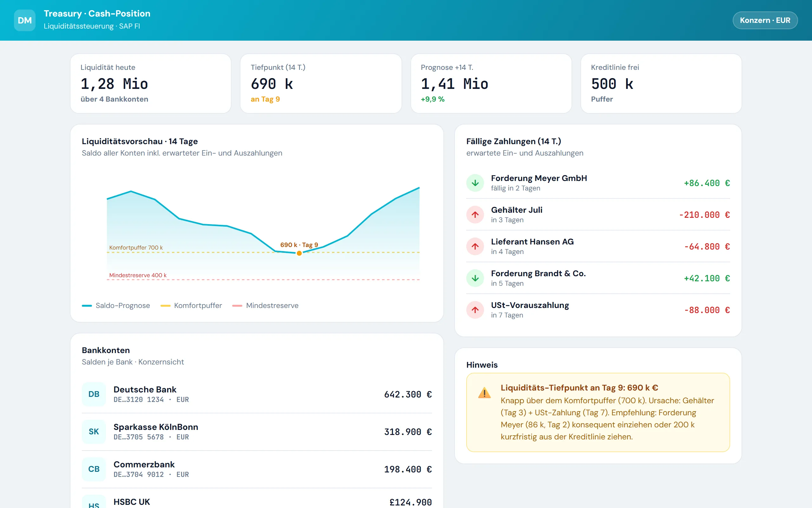812x508 pixels.
Task: Toggle the Mindestreserve legend entry
Action: (265, 305)
